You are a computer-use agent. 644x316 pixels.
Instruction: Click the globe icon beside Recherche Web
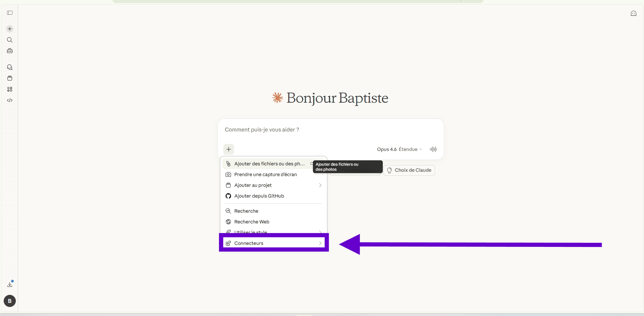[x=228, y=222]
